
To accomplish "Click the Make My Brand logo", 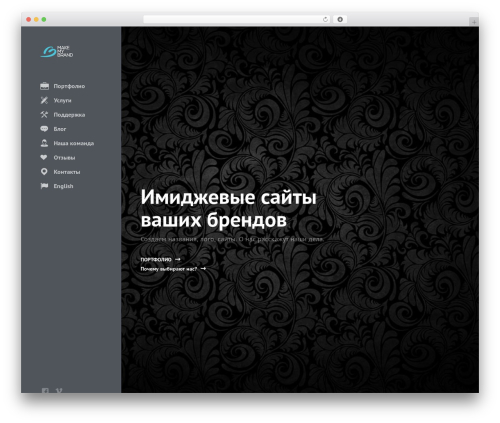I will tap(57, 52).
